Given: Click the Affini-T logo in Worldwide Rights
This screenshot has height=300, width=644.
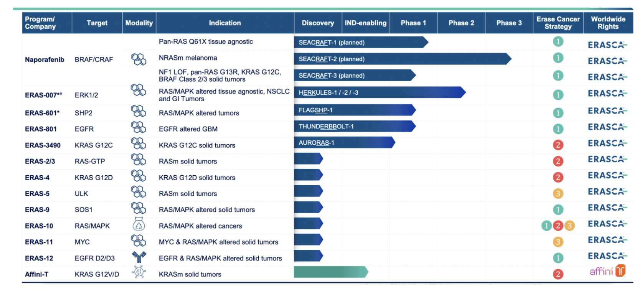Looking at the screenshot, I should pos(608,271).
